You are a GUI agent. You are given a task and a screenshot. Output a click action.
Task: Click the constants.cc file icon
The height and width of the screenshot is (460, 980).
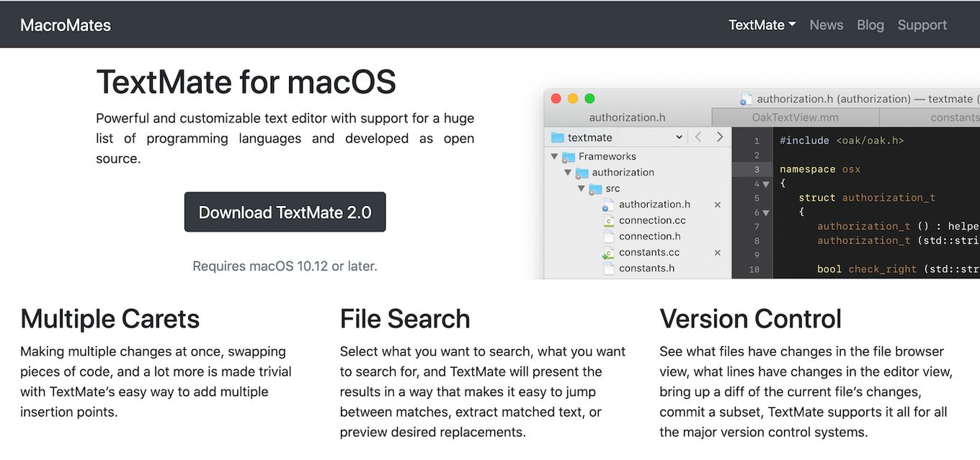tap(608, 253)
